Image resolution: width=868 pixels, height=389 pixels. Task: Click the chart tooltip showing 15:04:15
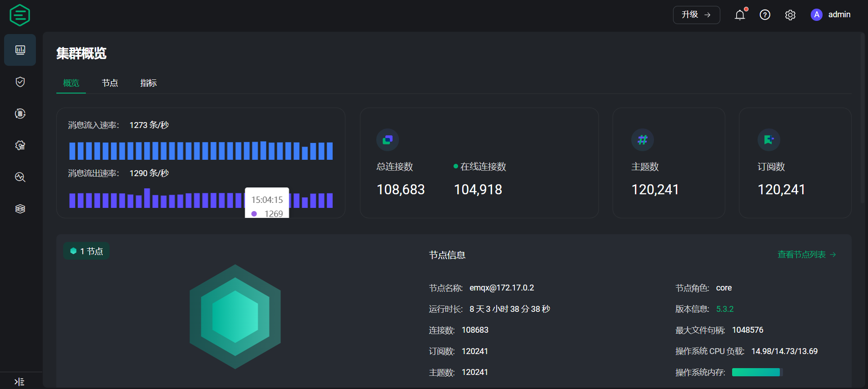(x=267, y=203)
